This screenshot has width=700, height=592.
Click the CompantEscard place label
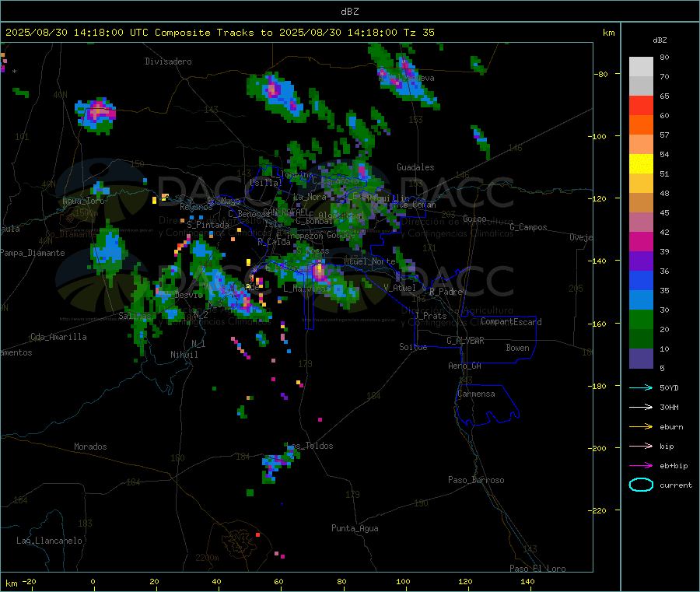point(511,322)
